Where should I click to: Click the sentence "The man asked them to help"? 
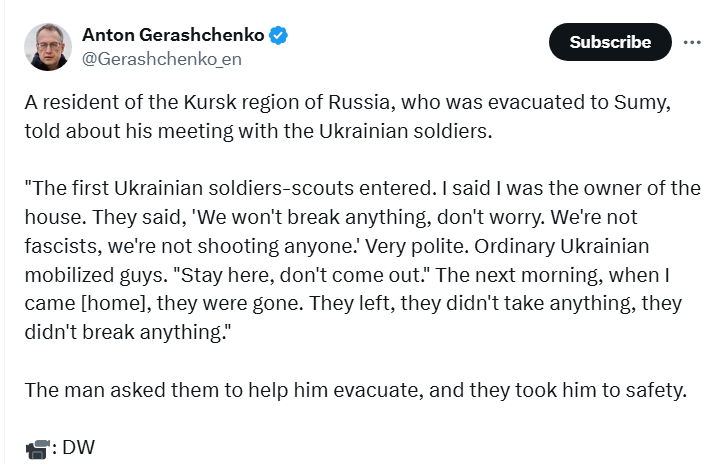pos(355,390)
